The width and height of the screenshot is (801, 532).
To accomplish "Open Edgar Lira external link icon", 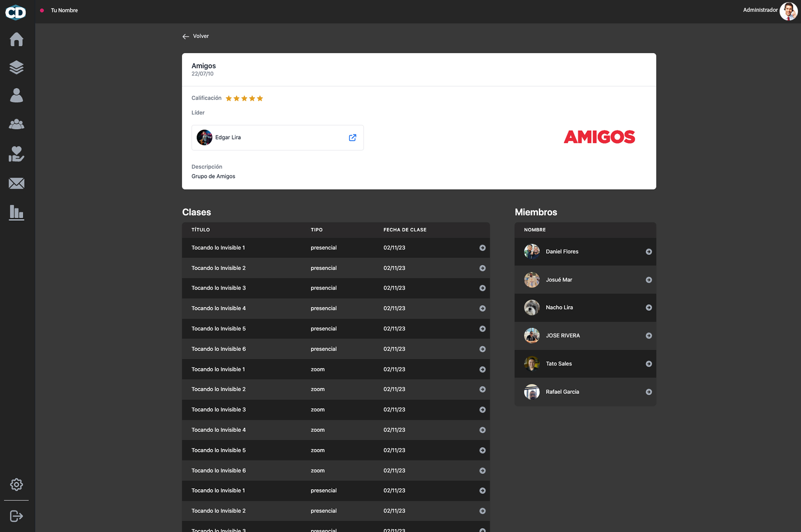I will click(x=353, y=138).
